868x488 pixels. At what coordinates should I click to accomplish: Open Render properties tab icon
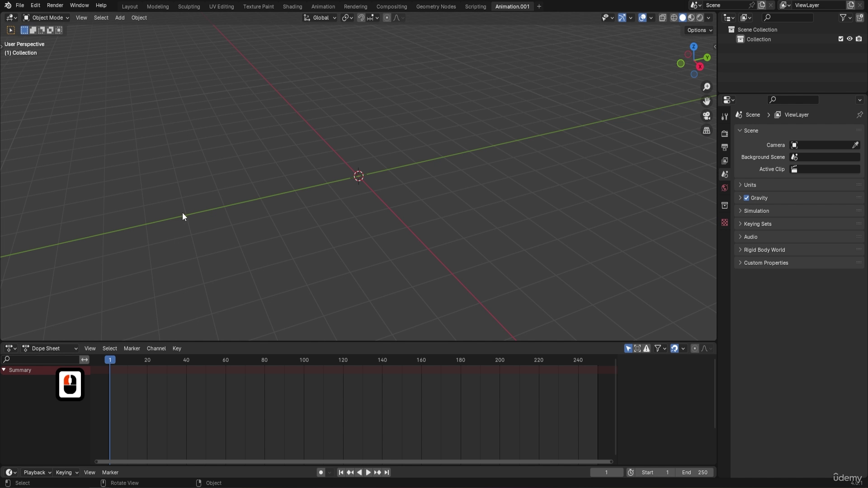click(x=725, y=134)
